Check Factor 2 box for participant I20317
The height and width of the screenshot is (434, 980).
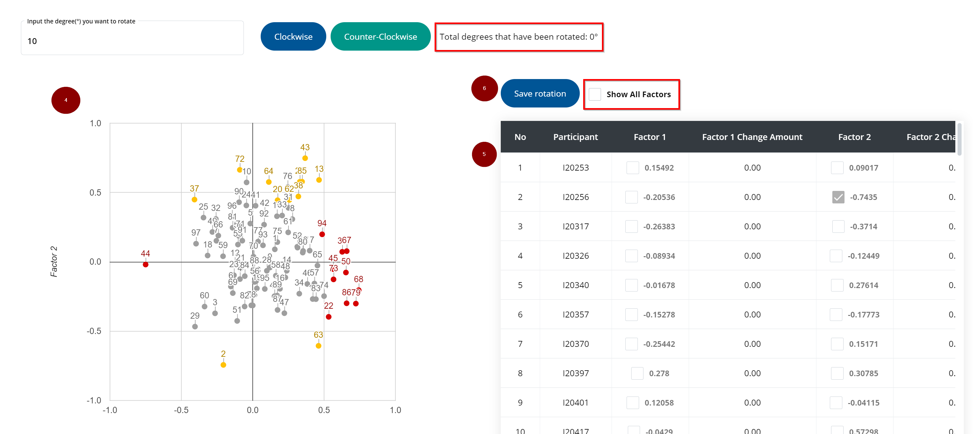(x=838, y=227)
